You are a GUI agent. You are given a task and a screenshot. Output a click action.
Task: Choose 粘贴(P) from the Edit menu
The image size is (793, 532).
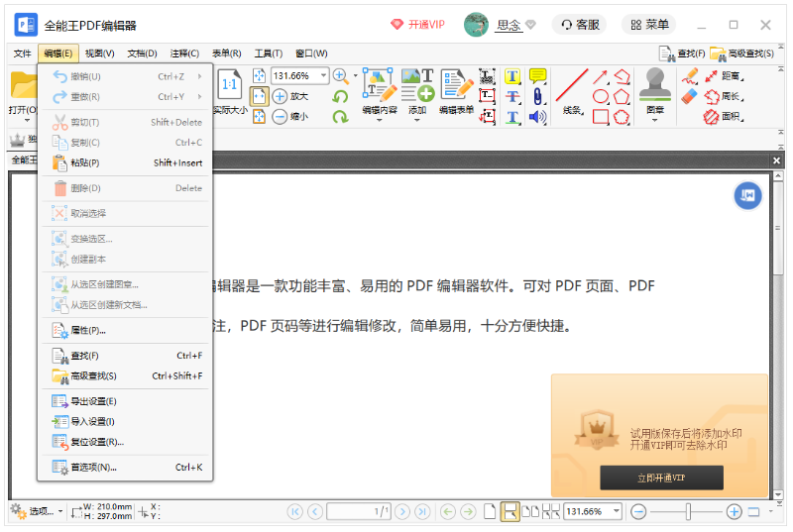[126, 162]
